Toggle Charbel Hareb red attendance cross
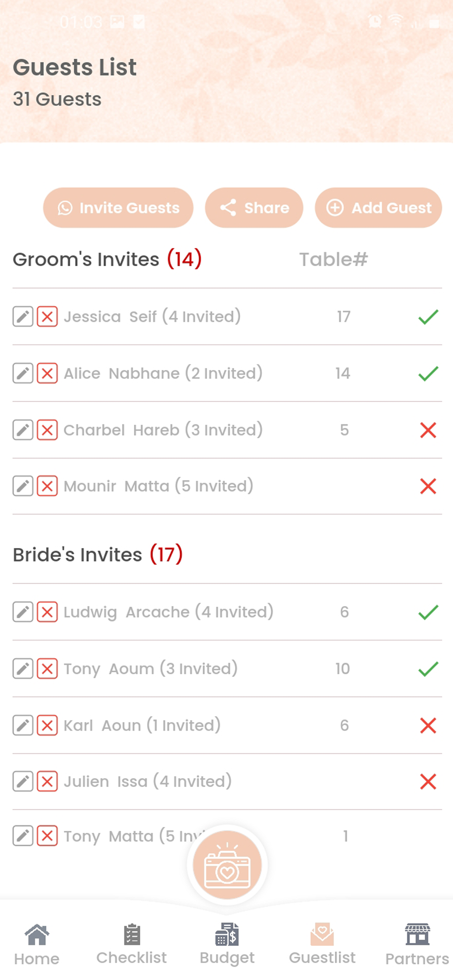The image size is (453, 980). coord(428,430)
